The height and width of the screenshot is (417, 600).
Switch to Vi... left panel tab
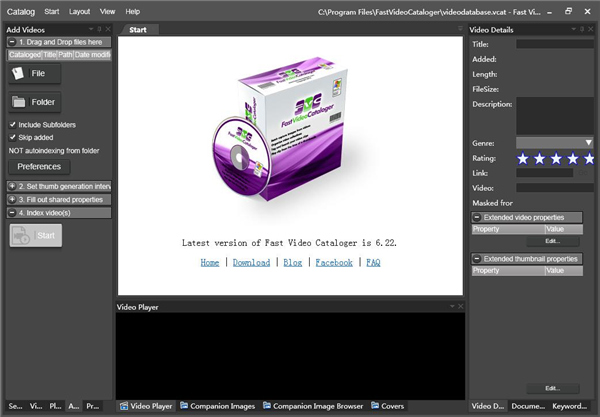click(36, 406)
